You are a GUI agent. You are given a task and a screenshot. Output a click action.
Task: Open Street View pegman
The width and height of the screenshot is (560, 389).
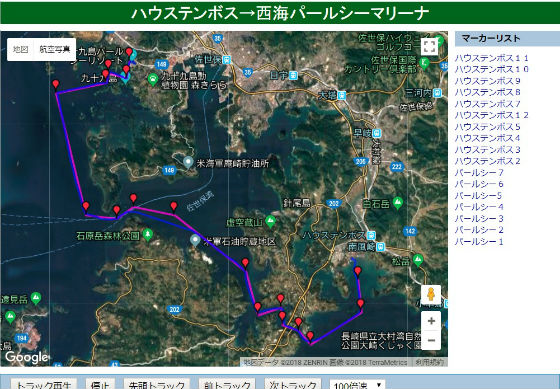[431, 295]
